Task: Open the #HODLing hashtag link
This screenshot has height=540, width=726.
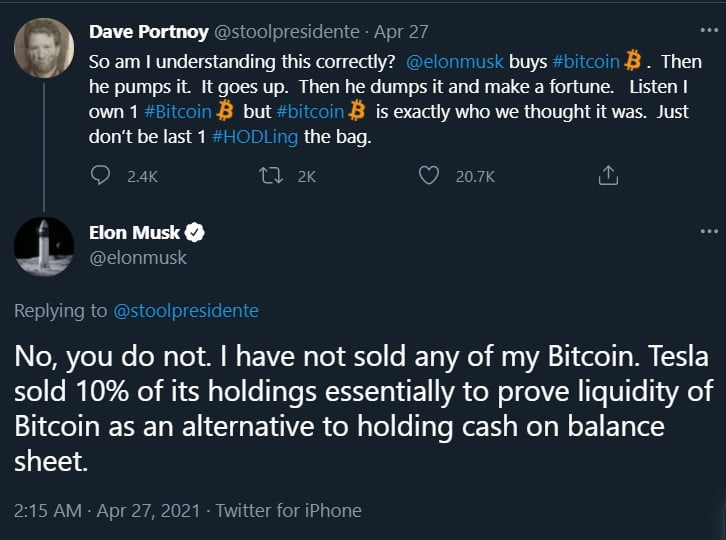Action: point(255,137)
